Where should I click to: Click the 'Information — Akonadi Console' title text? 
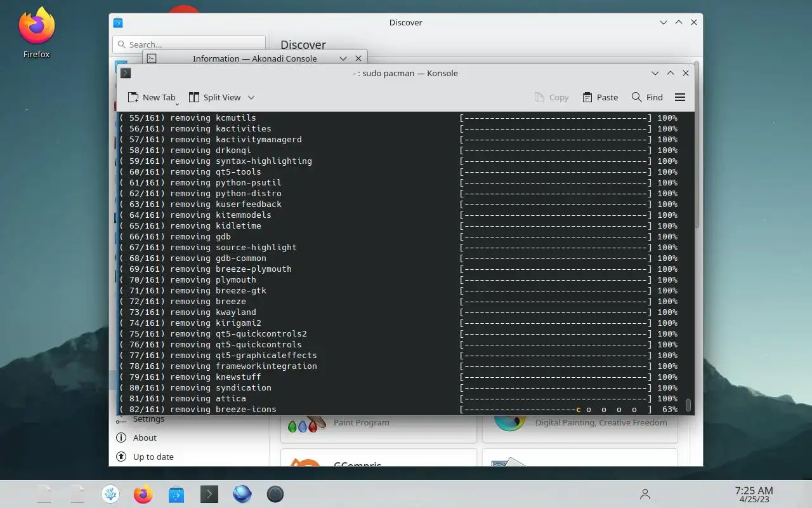click(x=254, y=58)
